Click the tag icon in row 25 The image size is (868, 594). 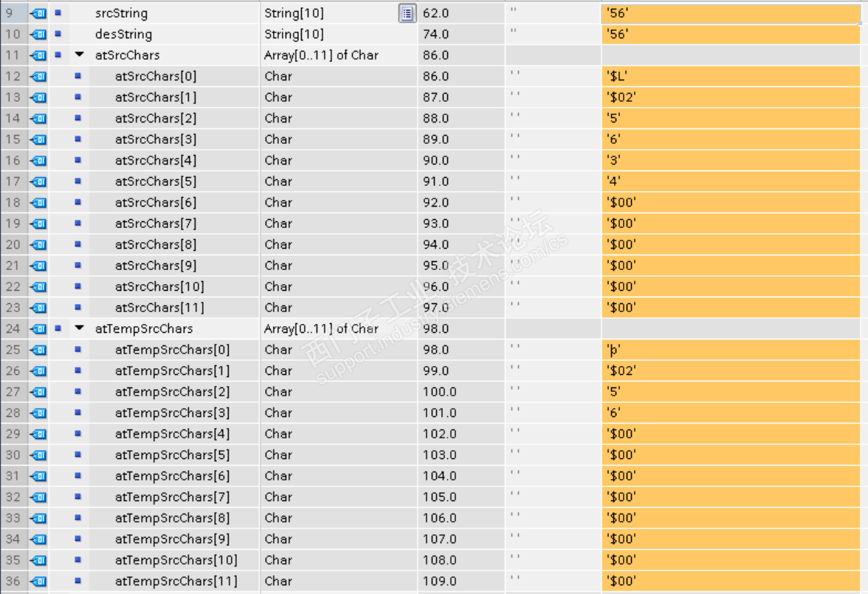pos(38,350)
